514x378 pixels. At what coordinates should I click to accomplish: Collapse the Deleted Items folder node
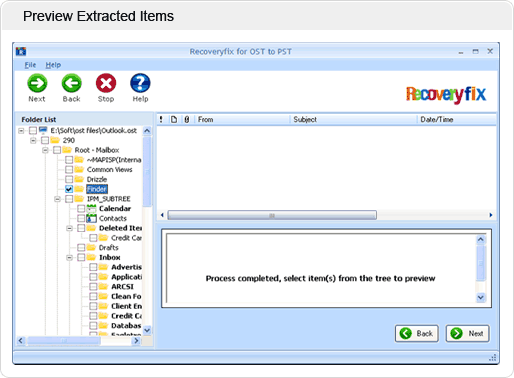[69, 228]
